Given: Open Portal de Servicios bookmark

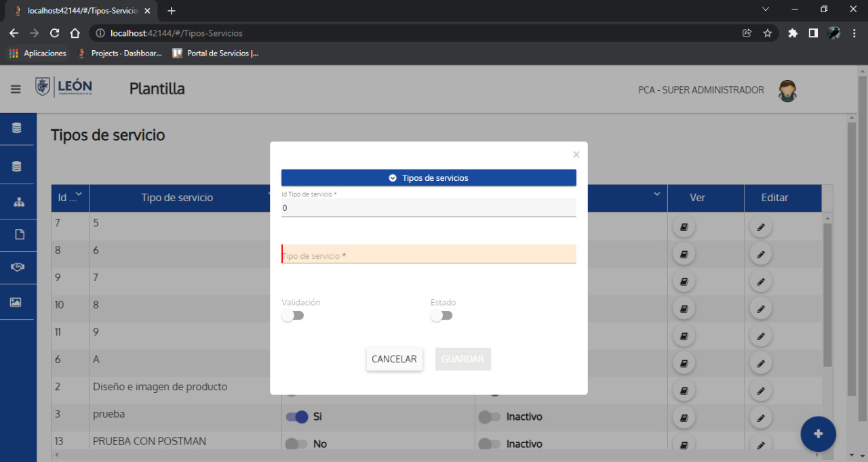Looking at the screenshot, I should [x=215, y=53].
